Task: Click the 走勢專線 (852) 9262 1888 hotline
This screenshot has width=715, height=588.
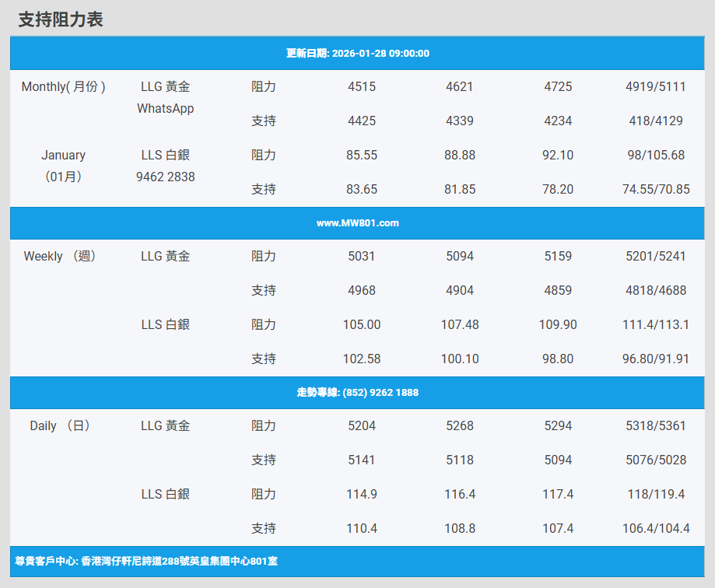Action: tap(358, 393)
